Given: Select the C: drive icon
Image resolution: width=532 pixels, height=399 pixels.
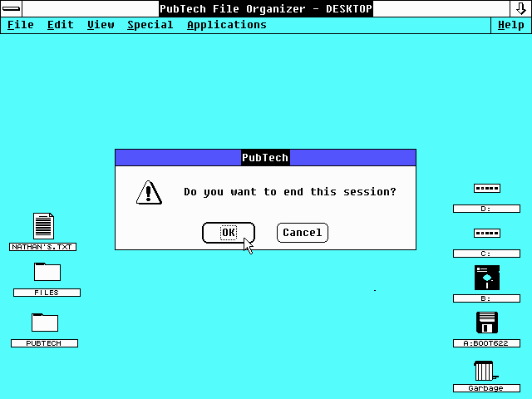Looking at the screenshot, I should click(x=487, y=233).
